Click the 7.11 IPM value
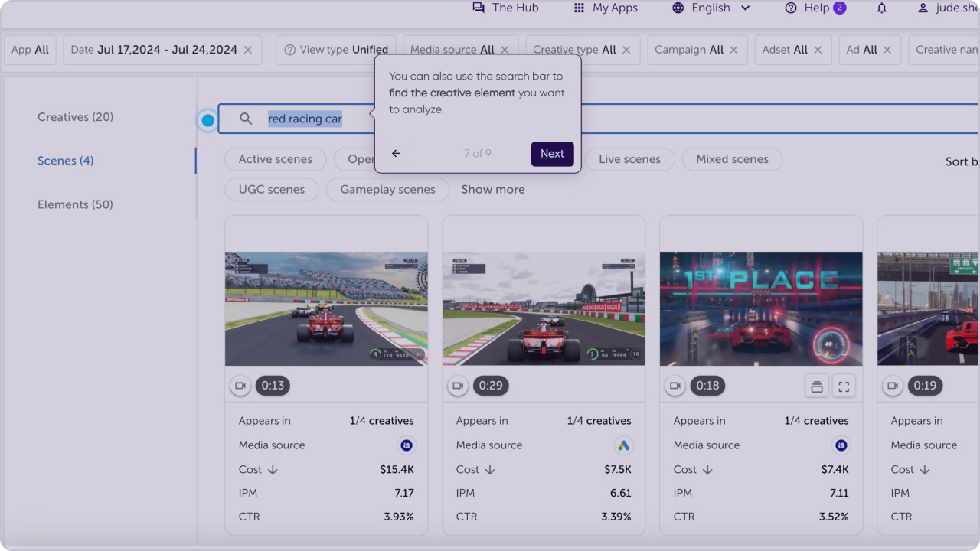Viewport: 980px width, 551px height. coord(839,494)
